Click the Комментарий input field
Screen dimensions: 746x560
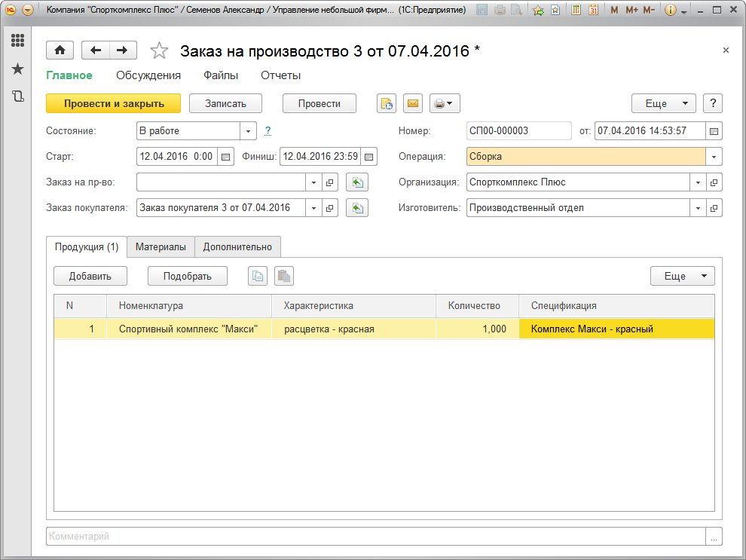375,537
